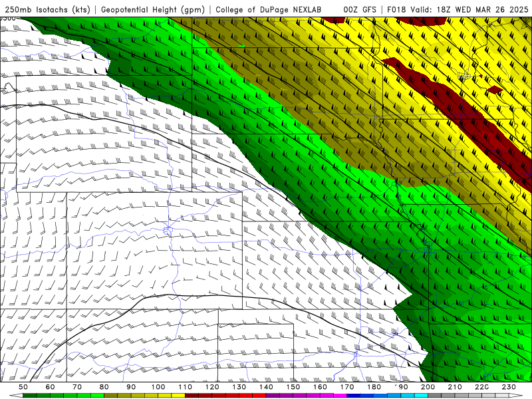The image size is (532, 399).
Task: Click the 140 value on the color scale
Action: (x=266, y=387)
